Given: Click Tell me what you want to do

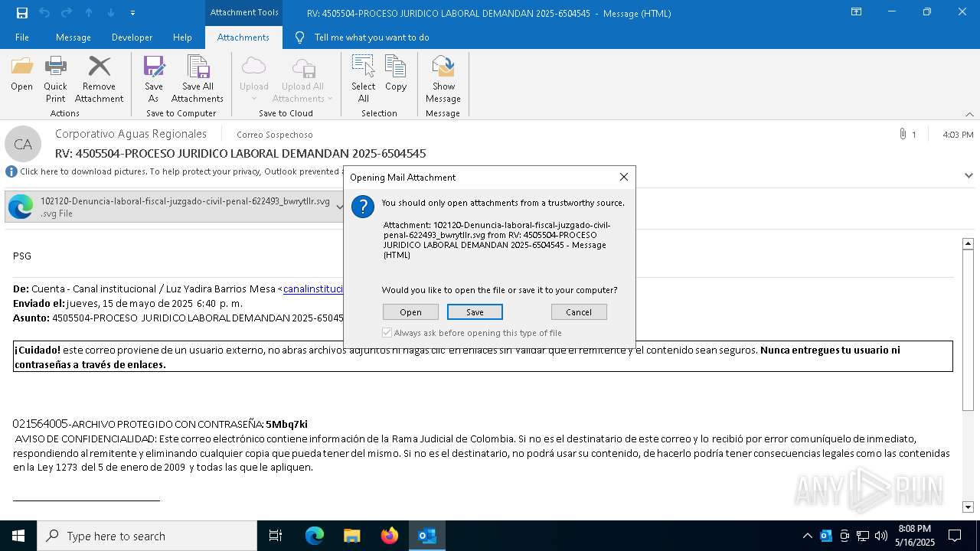Looking at the screenshot, I should [371, 37].
